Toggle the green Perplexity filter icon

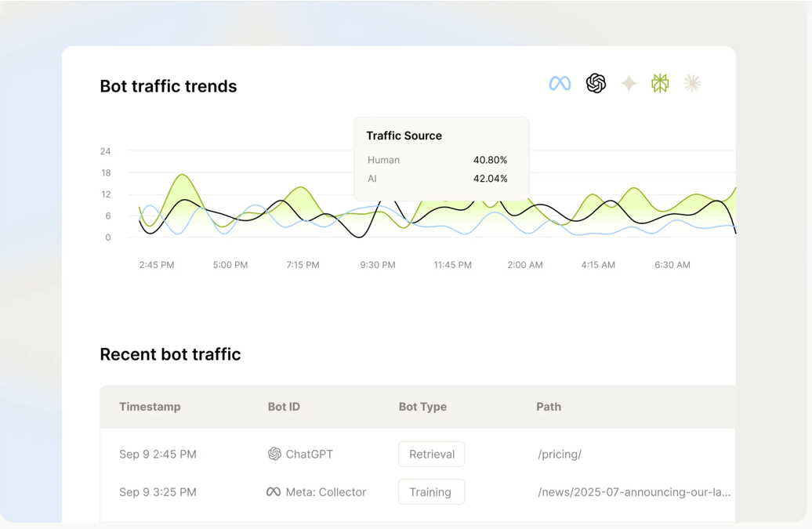tap(660, 83)
